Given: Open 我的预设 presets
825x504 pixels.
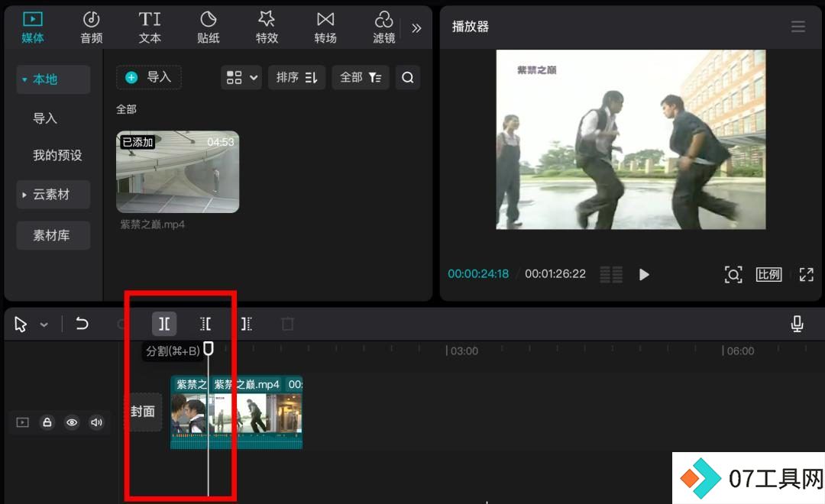Looking at the screenshot, I should click(57, 155).
